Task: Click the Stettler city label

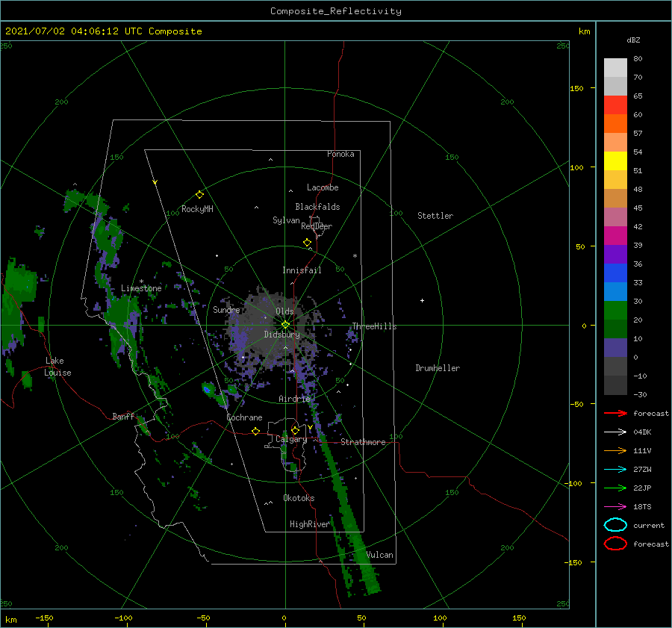Action: (435, 216)
